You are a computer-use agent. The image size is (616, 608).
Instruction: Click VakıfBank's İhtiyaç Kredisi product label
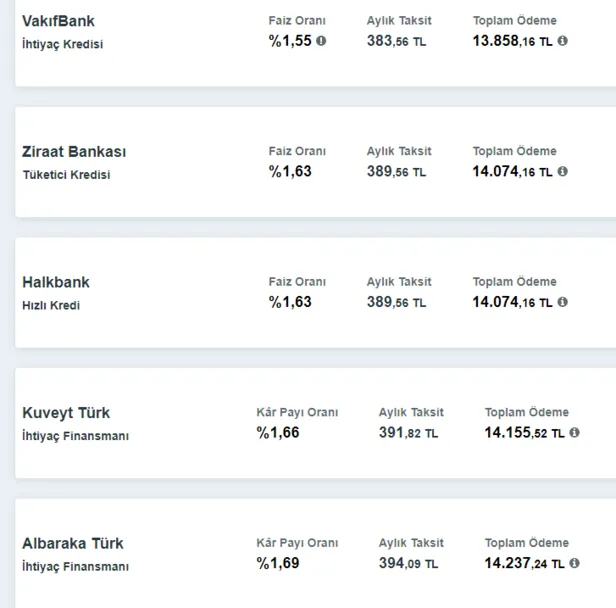coord(63,44)
